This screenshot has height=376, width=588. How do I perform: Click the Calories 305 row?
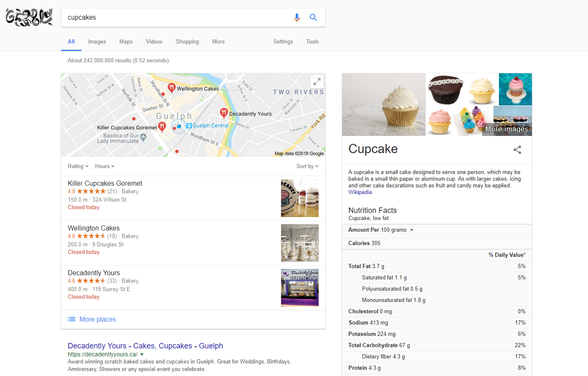[x=437, y=243]
